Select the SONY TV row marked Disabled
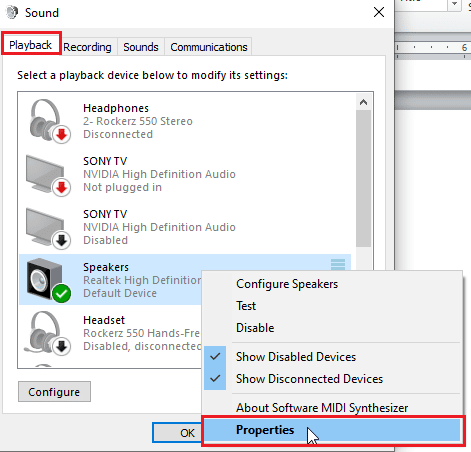This screenshot has height=452, width=471. (185, 228)
